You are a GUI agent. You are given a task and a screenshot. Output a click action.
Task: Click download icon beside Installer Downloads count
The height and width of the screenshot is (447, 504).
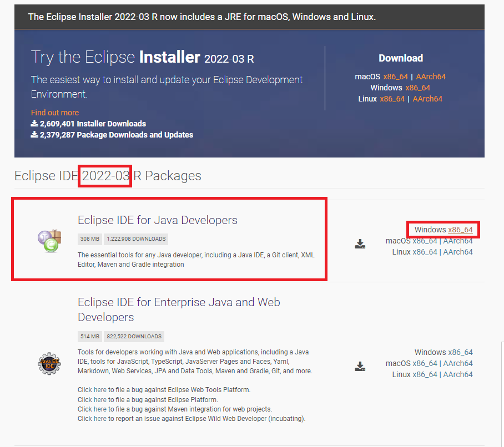[34, 123]
